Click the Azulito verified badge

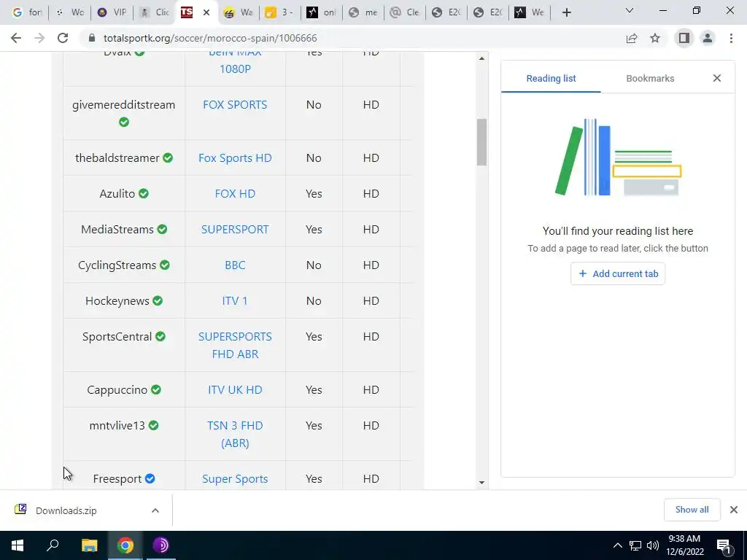coord(144,193)
